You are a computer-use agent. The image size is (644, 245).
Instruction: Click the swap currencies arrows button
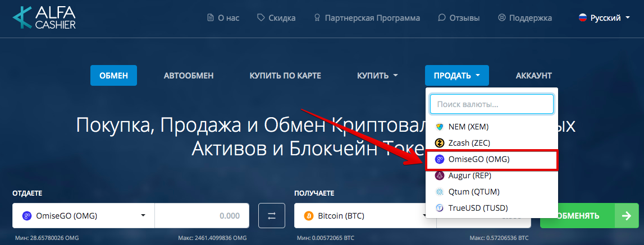coord(272,215)
